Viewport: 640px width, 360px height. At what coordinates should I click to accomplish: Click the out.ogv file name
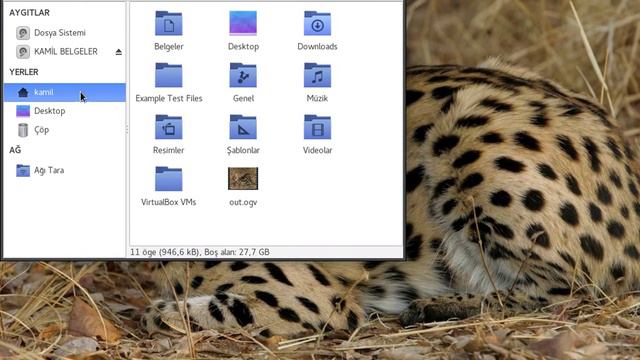(x=243, y=202)
